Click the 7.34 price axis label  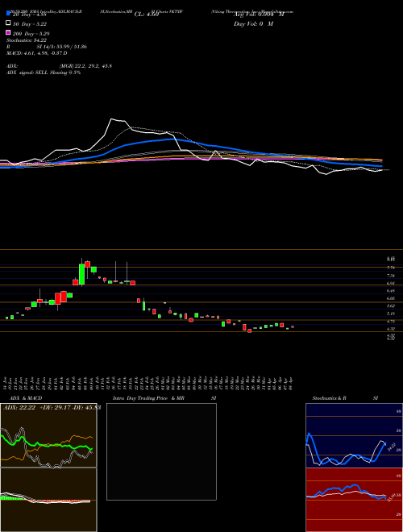click(x=390, y=276)
